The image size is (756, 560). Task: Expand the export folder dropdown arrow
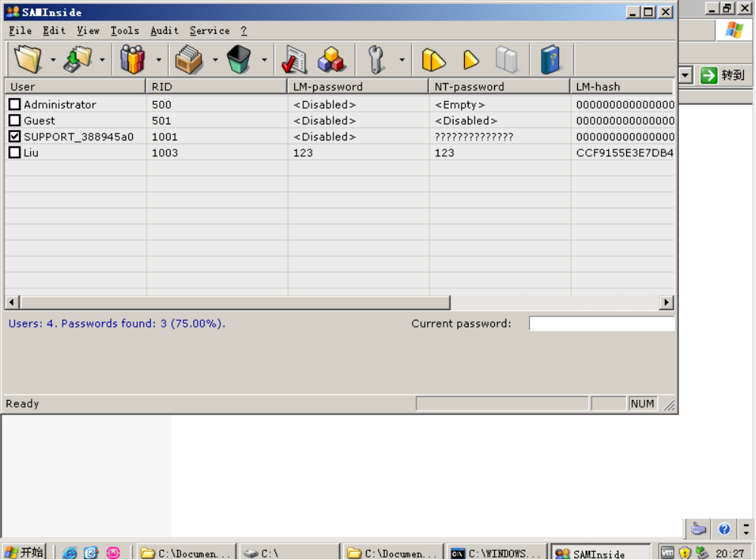tap(102, 60)
